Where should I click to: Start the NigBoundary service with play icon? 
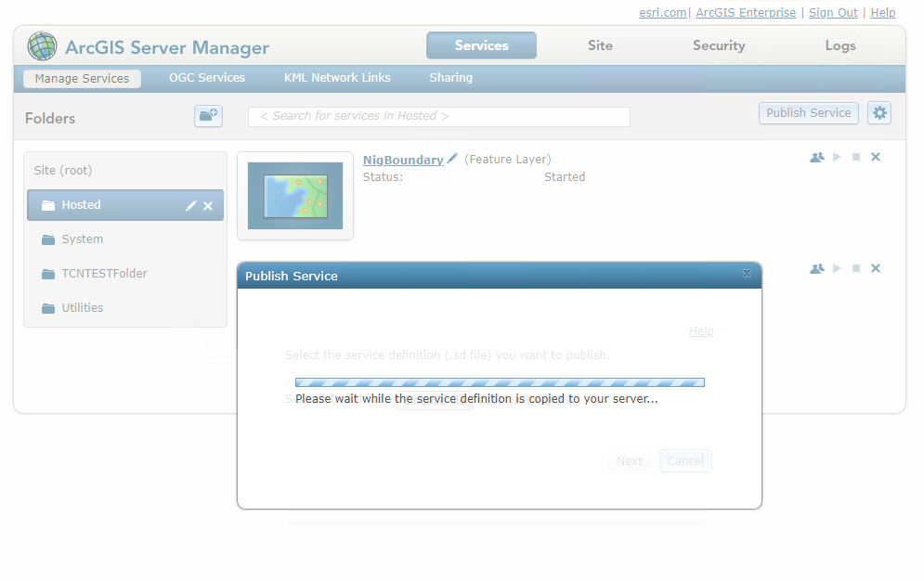[x=837, y=157]
